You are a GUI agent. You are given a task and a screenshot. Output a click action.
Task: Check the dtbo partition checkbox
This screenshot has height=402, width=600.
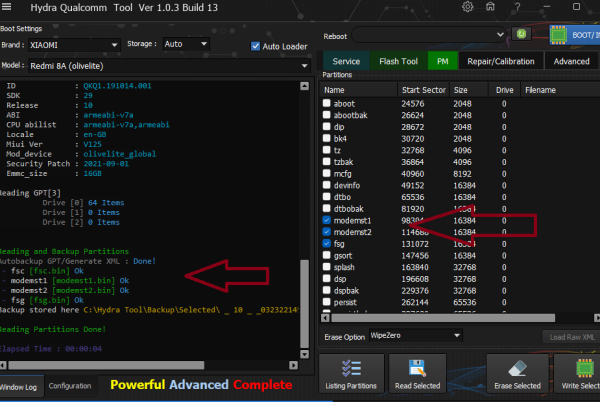[x=326, y=196]
